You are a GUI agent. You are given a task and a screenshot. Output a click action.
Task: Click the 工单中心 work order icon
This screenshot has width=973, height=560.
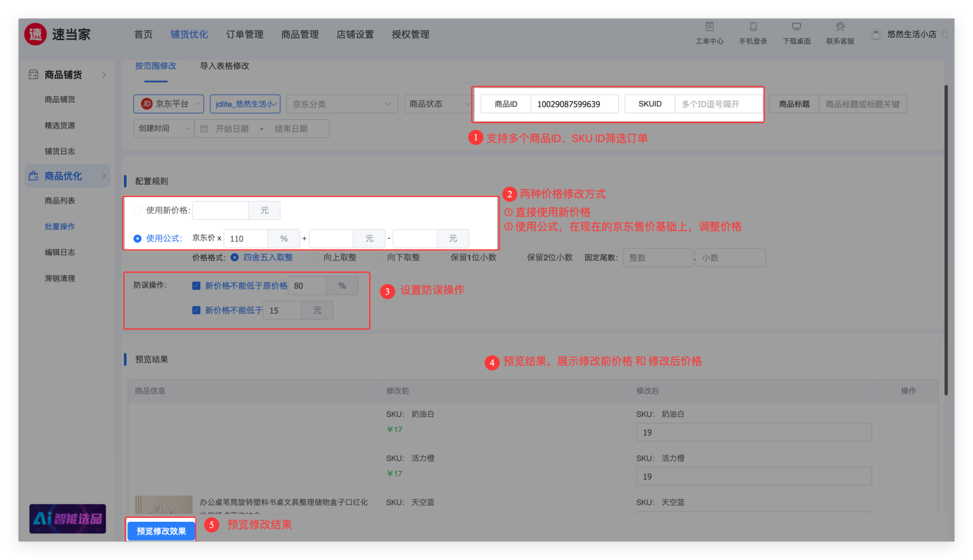[709, 27]
